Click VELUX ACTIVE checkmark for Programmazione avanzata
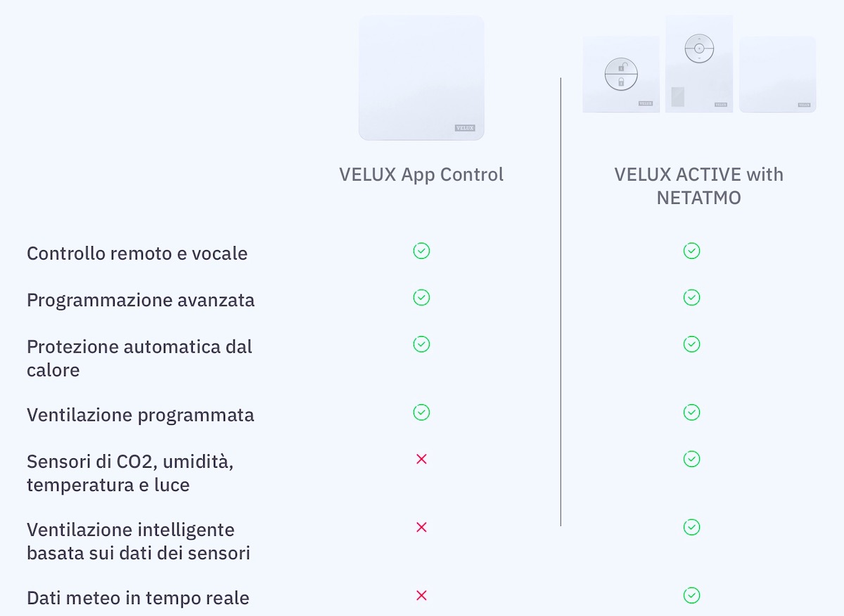844x616 pixels. tap(691, 297)
